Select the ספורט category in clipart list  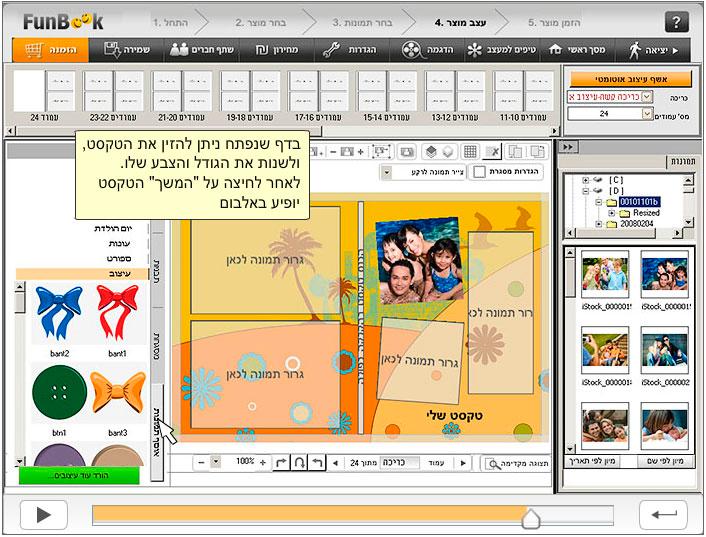click(x=119, y=259)
